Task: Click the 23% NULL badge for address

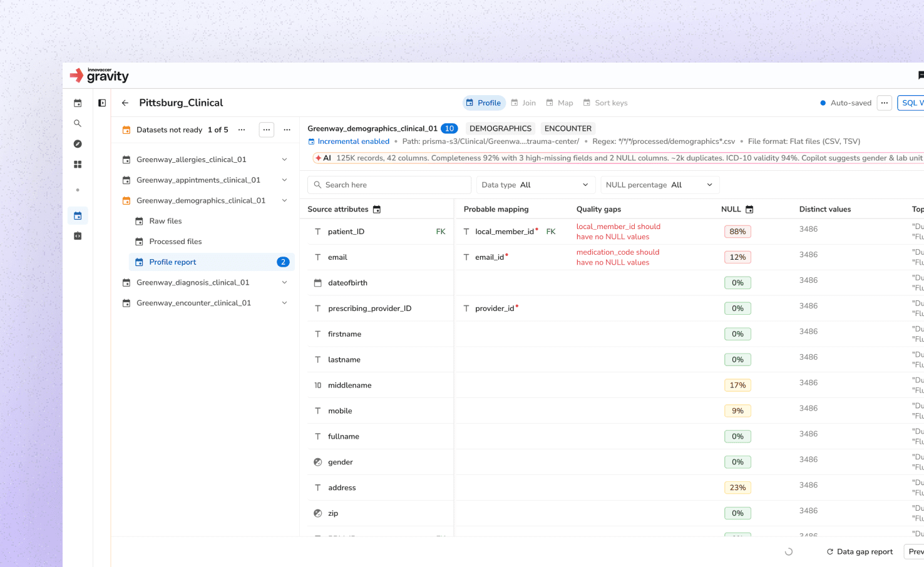Action: click(737, 488)
